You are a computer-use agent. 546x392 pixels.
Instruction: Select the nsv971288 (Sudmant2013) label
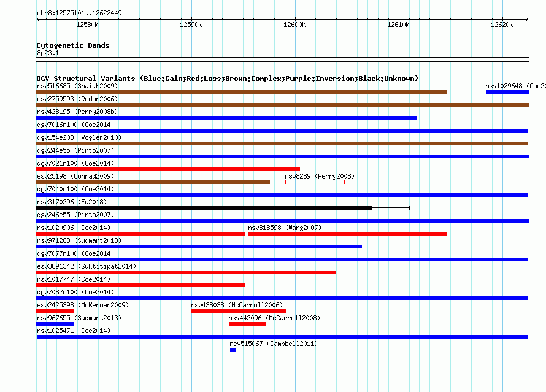(x=79, y=240)
